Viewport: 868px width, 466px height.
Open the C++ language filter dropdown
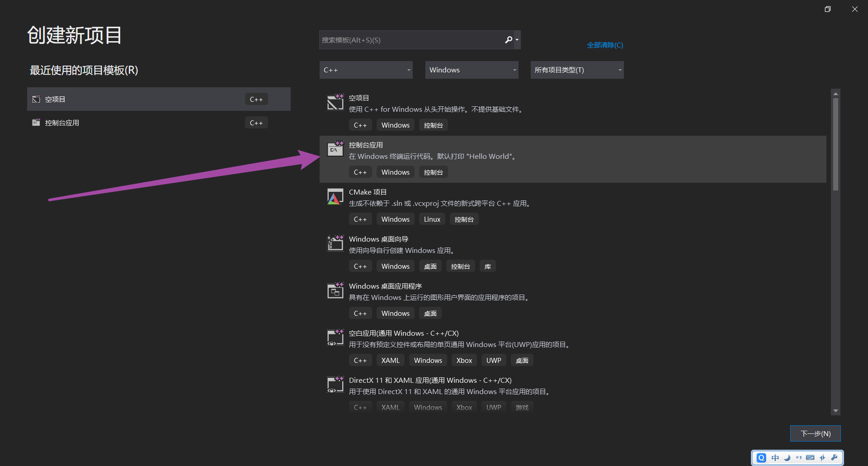tap(366, 70)
